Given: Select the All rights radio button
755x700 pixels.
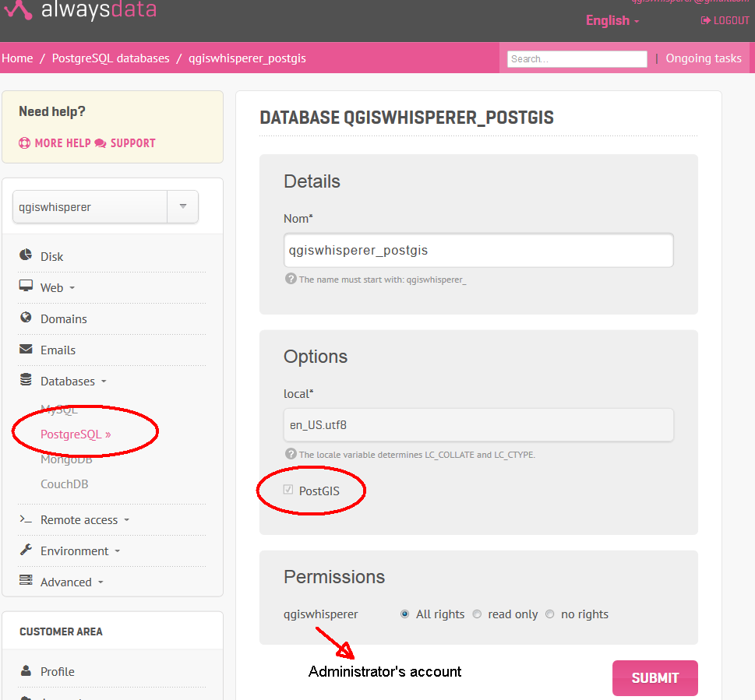Looking at the screenshot, I should (405, 614).
